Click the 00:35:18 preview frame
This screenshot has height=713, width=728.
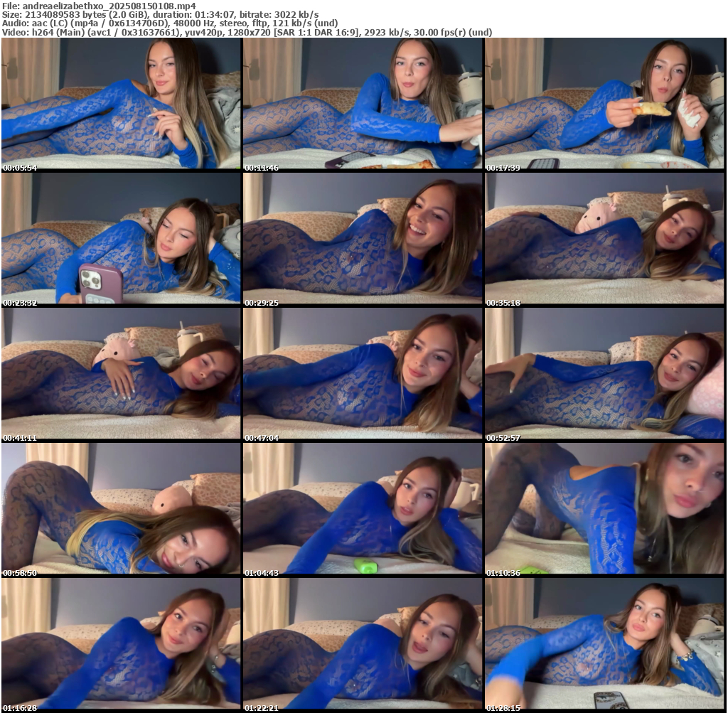604,239
